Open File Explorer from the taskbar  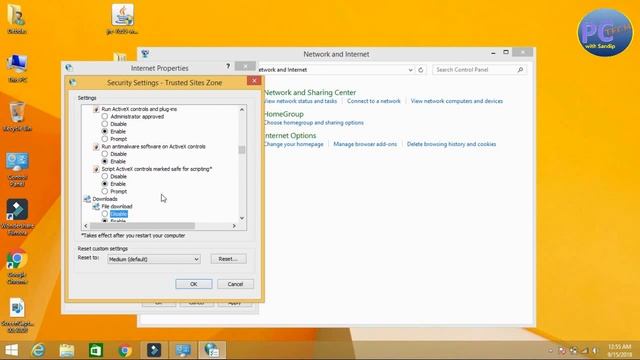(67, 350)
